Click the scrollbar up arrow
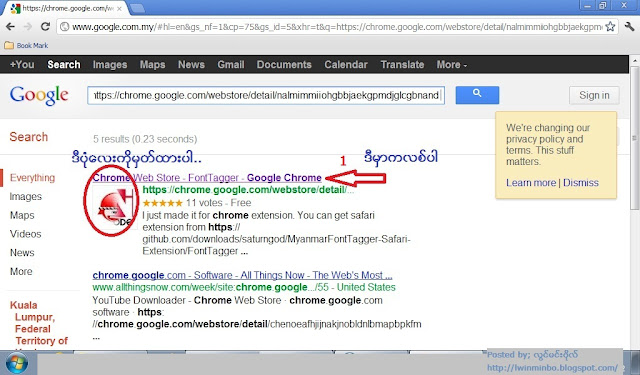Viewport: 640px width, 375px height. pyautogui.click(x=635, y=60)
